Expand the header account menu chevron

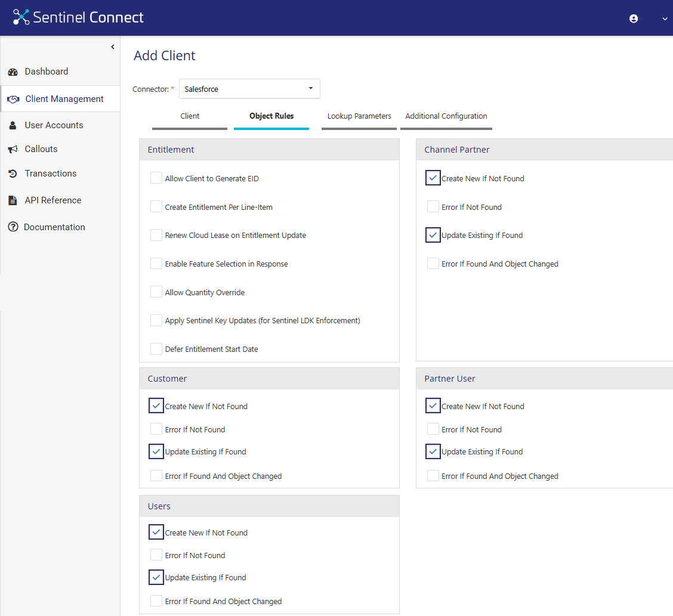click(665, 18)
